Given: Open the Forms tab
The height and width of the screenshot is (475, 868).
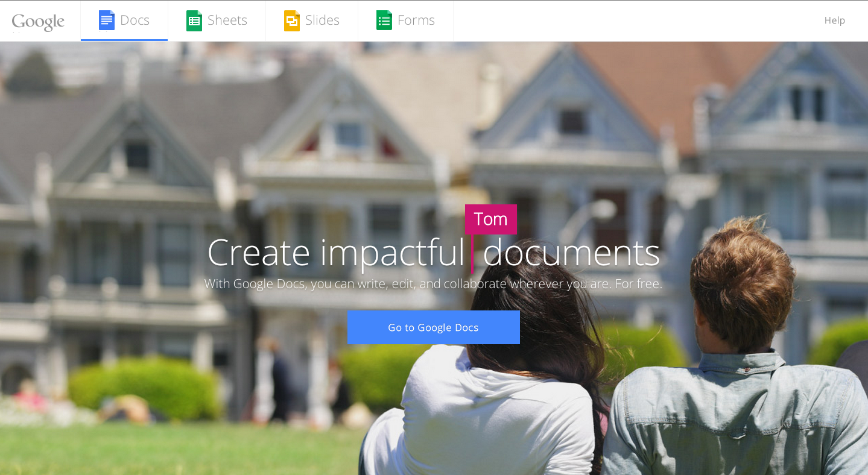Looking at the screenshot, I should [405, 20].
